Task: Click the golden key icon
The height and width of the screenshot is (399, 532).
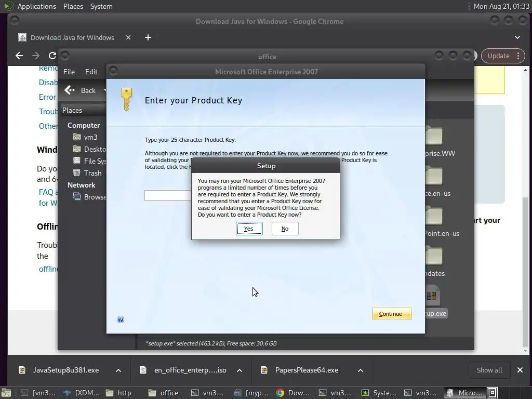Action: 126,99
